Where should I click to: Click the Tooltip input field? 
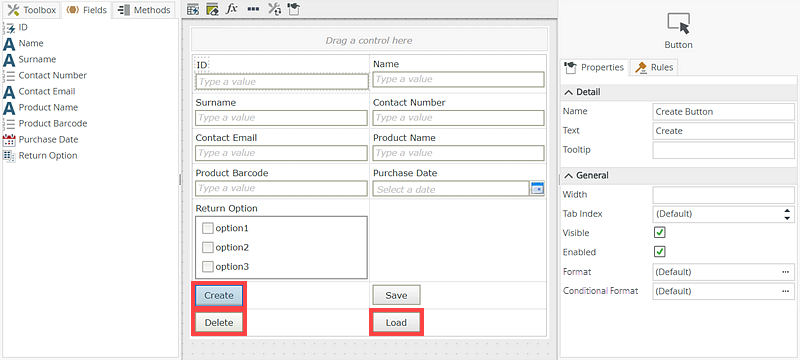723,150
